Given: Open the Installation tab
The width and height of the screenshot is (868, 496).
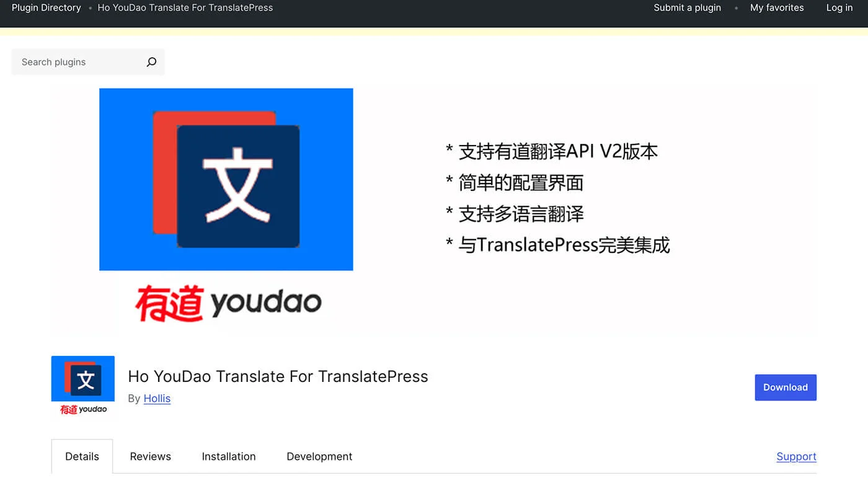Looking at the screenshot, I should (x=228, y=456).
